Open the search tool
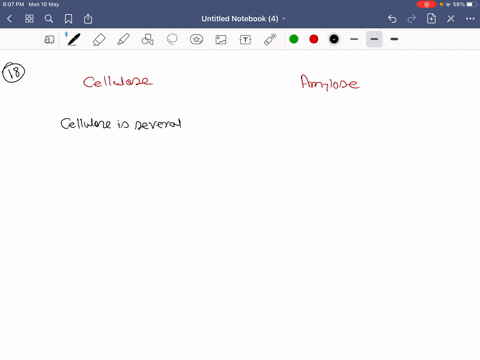This screenshot has height=360, width=480. pos(49,19)
